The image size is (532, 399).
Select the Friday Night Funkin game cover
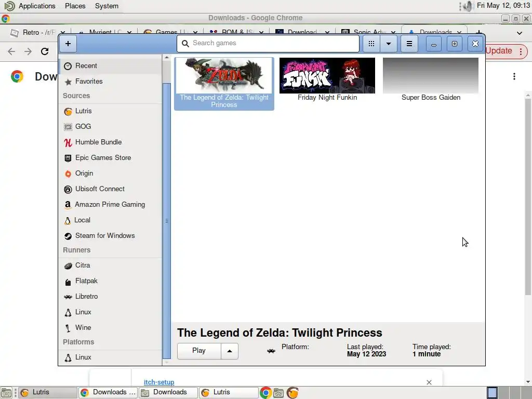click(x=327, y=75)
